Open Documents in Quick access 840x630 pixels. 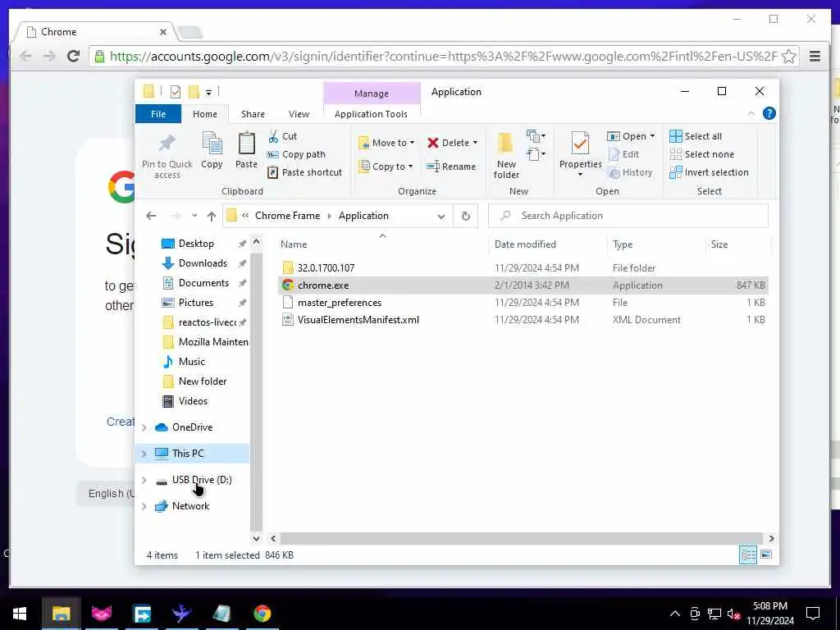pyautogui.click(x=203, y=283)
